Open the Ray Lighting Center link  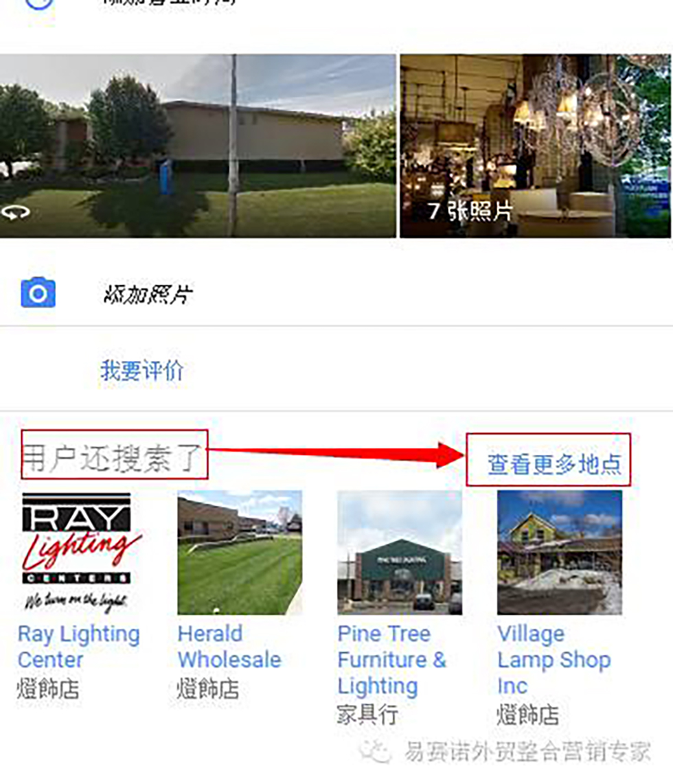click(78, 647)
